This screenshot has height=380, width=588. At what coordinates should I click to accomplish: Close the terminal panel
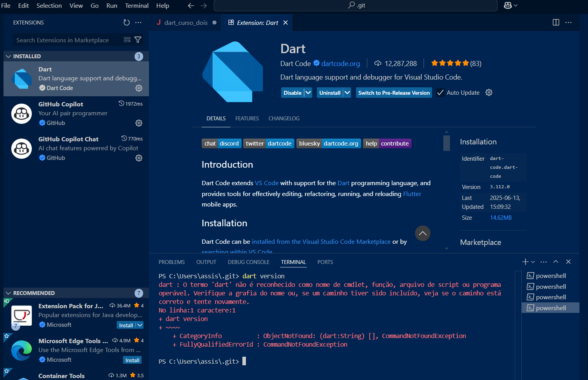point(568,262)
